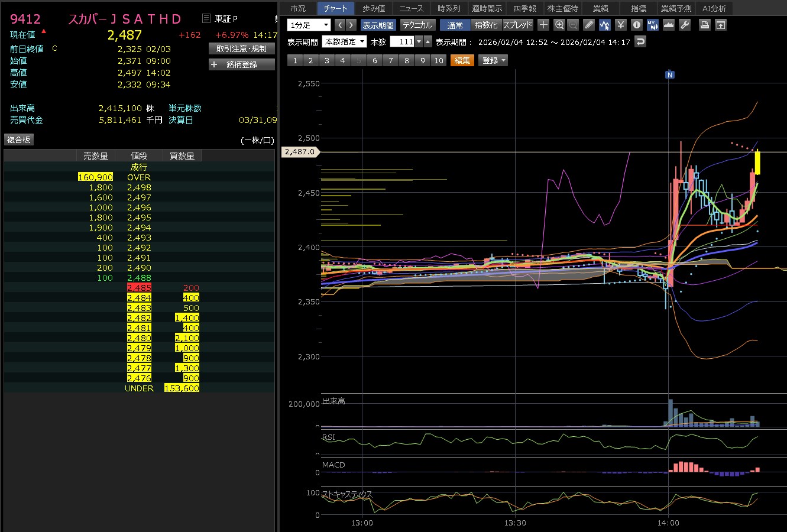Click the yen price display icon
Viewport: 787px width, 532px height.
pos(620,25)
